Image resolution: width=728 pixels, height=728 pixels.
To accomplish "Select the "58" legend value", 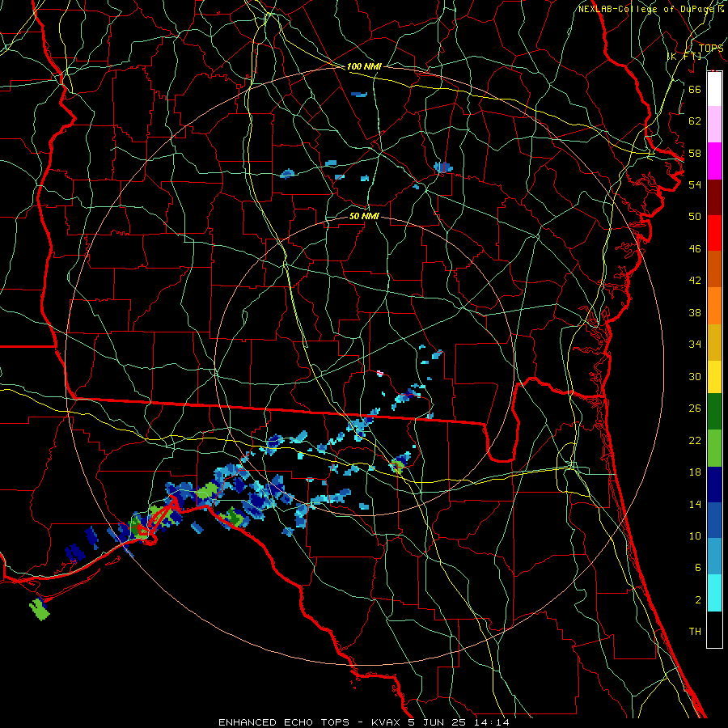I will click(x=695, y=153).
